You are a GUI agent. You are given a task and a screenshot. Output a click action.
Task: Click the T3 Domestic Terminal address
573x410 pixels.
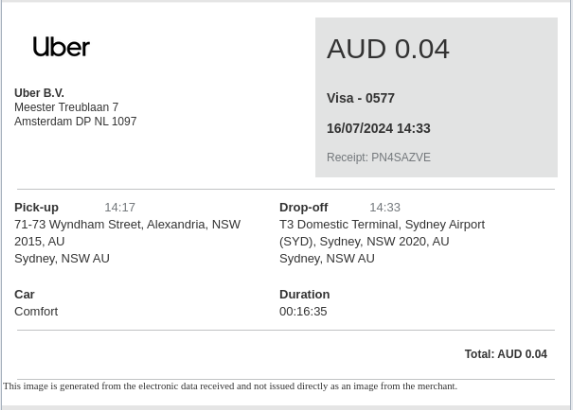382,233
